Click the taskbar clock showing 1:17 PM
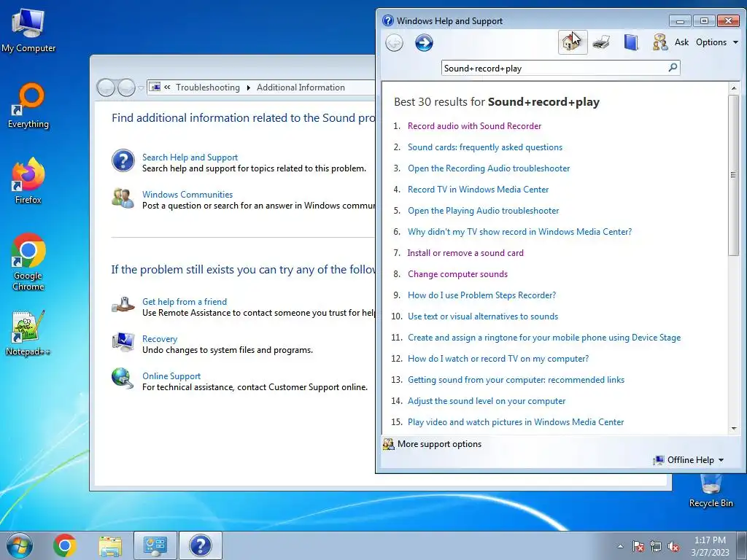 point(710,546)
